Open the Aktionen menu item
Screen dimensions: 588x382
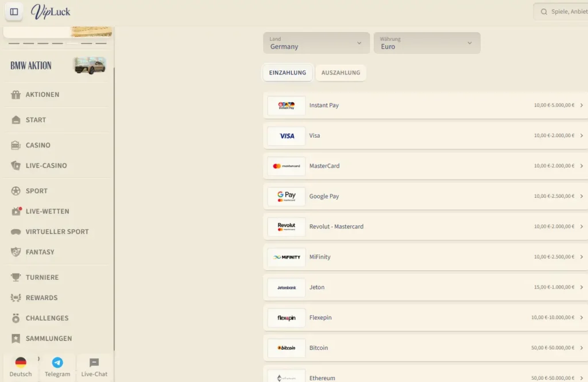pos(57,95)
